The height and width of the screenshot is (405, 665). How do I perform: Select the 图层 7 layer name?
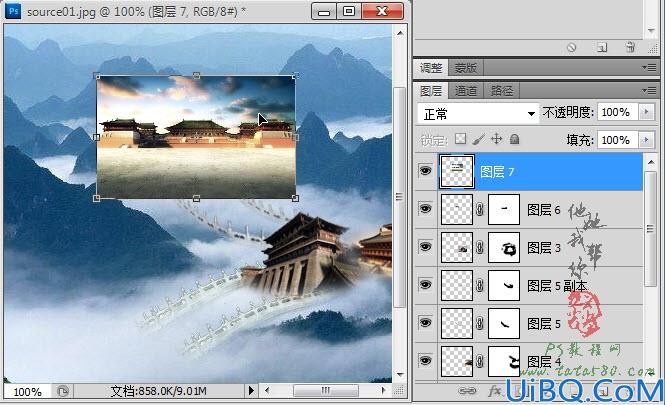[497, 172]
